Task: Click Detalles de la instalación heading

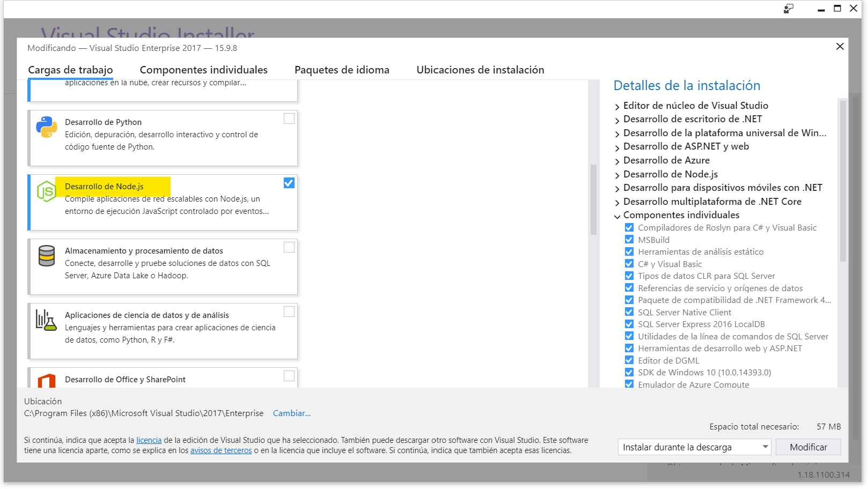Action: 687,86
